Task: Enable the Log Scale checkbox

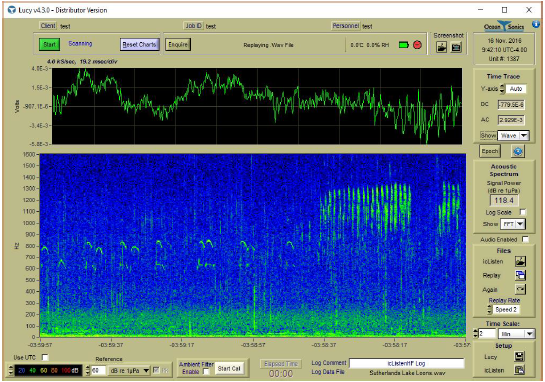Action: point(523,212)
